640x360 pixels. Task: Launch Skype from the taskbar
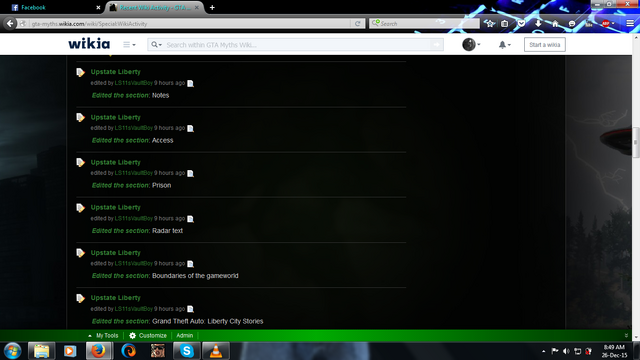[x=187, y=351]
